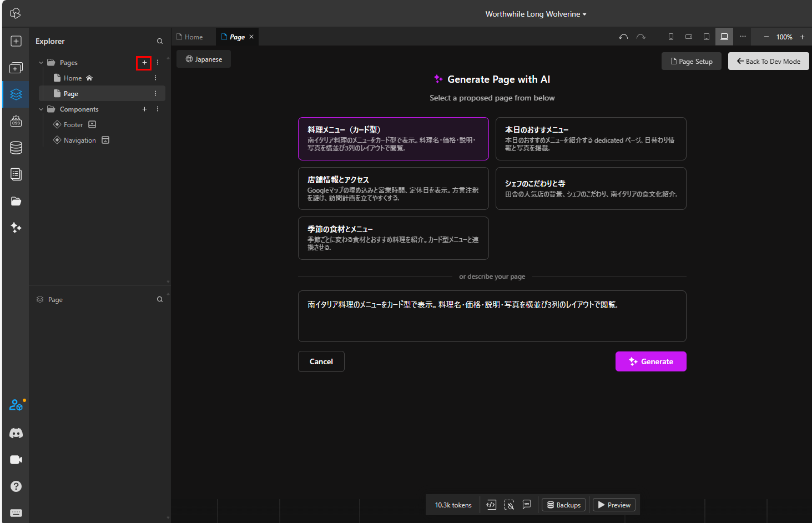Click the Discord icon in the sidebar
This screenshot has width=812, height=523.
[x=16, y=433]
